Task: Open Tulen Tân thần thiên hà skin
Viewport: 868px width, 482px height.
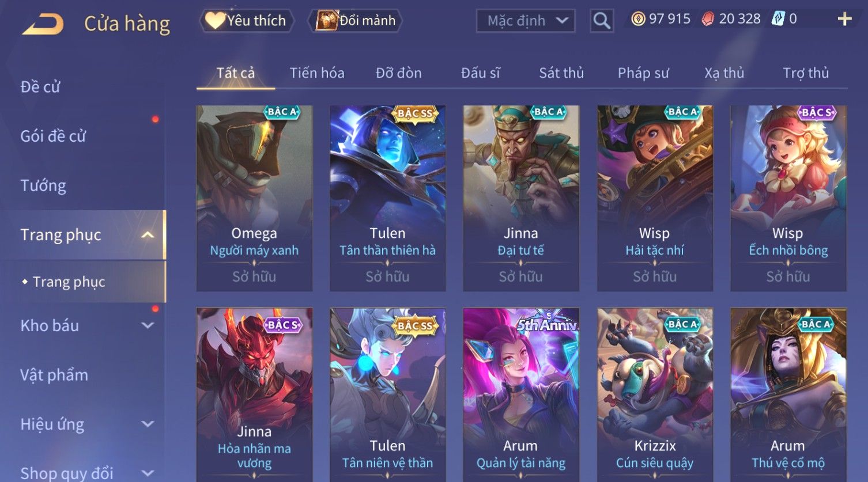Action: 387,198
